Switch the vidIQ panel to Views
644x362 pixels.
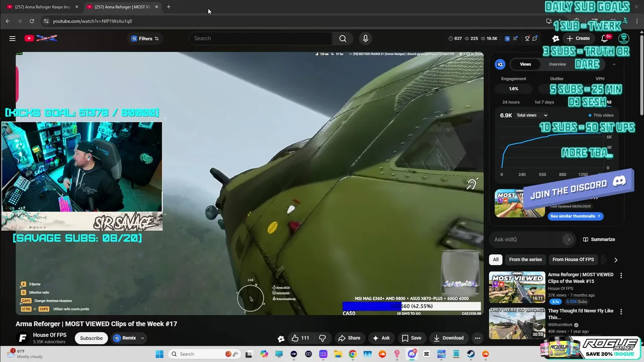(x=525, y=64)
